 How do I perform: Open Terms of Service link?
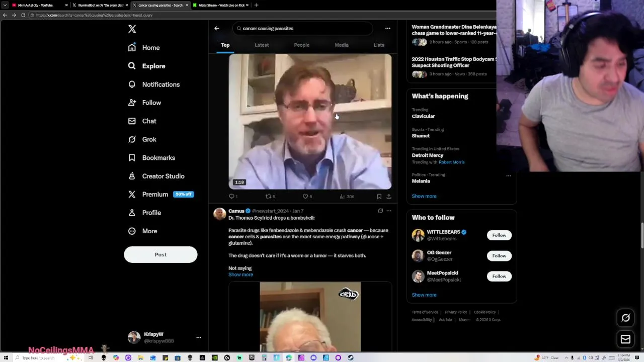click(425, 312)
